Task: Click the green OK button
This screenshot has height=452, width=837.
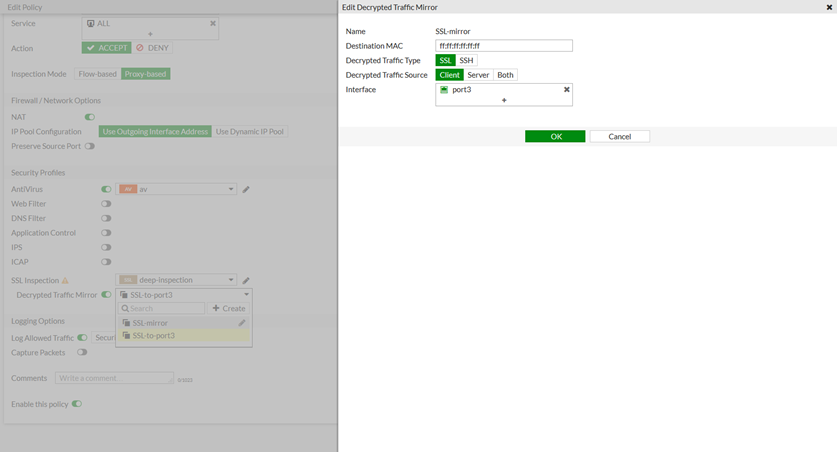Action: (555, 136)
